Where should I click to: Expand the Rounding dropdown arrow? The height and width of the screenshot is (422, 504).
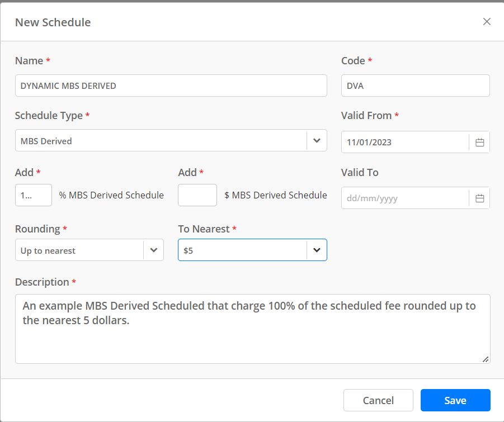point(154,250)
